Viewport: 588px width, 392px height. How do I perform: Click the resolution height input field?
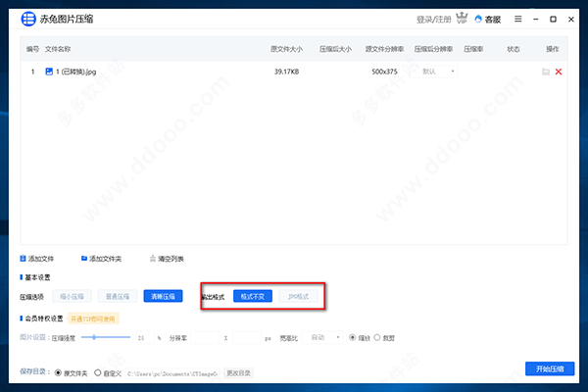[x=247, y=337]
